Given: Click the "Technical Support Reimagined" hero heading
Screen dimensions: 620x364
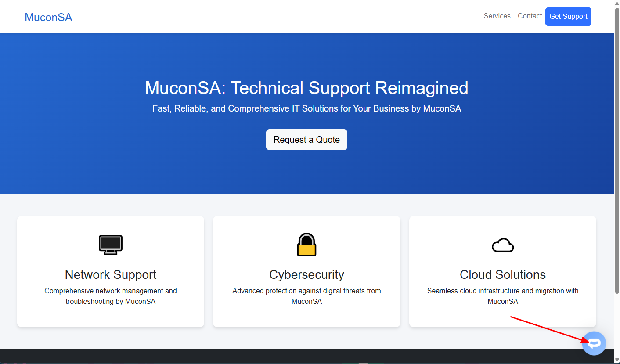Looking at the screenshot, I should pos(306,88).
